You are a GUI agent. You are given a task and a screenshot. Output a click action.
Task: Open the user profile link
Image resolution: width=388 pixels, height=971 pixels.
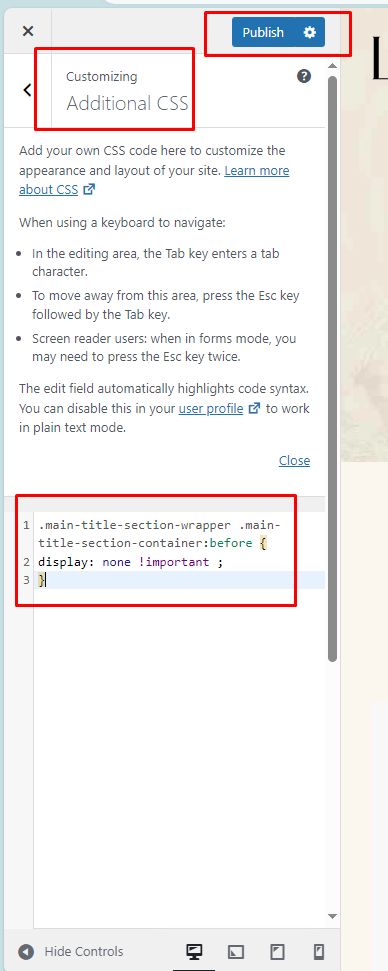pos(211,409)
